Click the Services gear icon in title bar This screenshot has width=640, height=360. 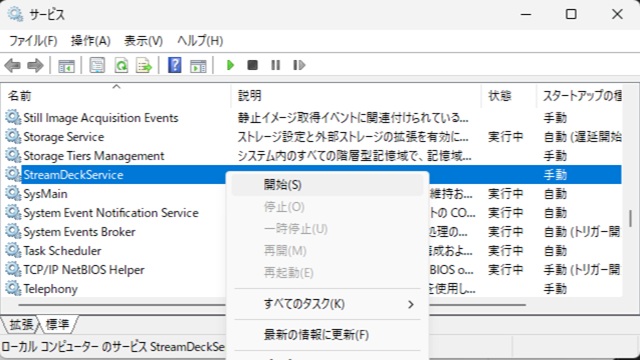(15, 14)
